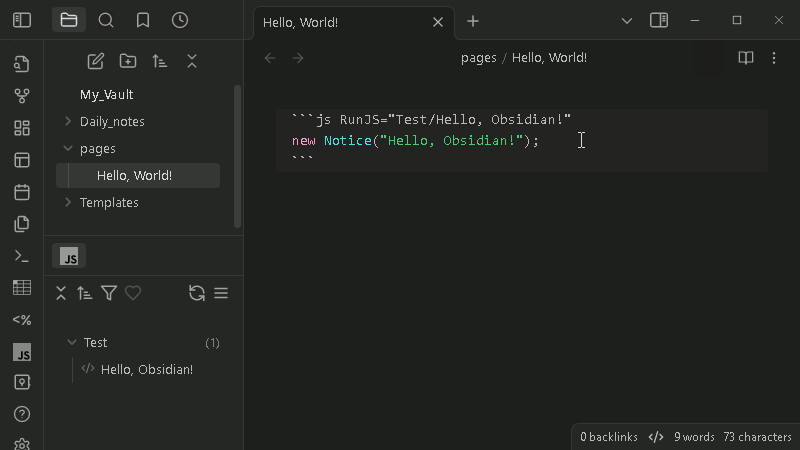Open the note's more options menu

[774, 58]
